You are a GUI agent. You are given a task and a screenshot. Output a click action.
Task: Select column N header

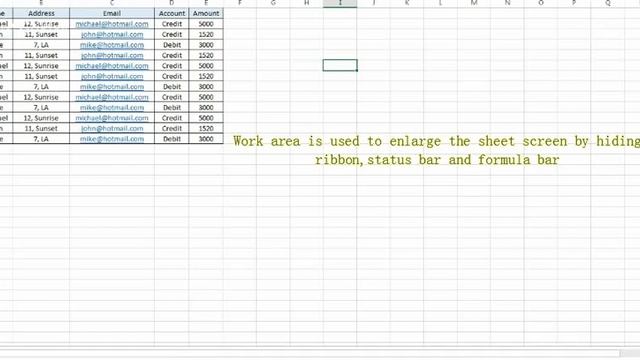pyautogui.click(x=507, y=3)
